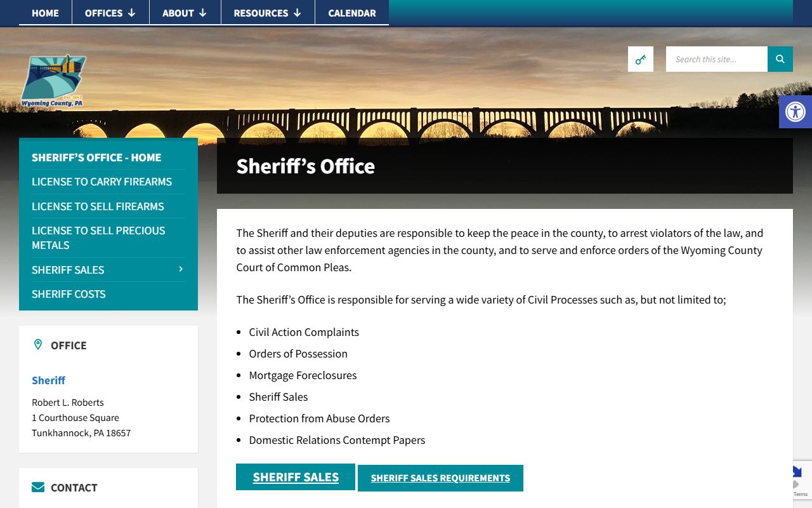Image resolution: width=812 pixels, height=508 pixels.
Task: Open License to Carry Firearms page
Action: [x=102, y=182]
